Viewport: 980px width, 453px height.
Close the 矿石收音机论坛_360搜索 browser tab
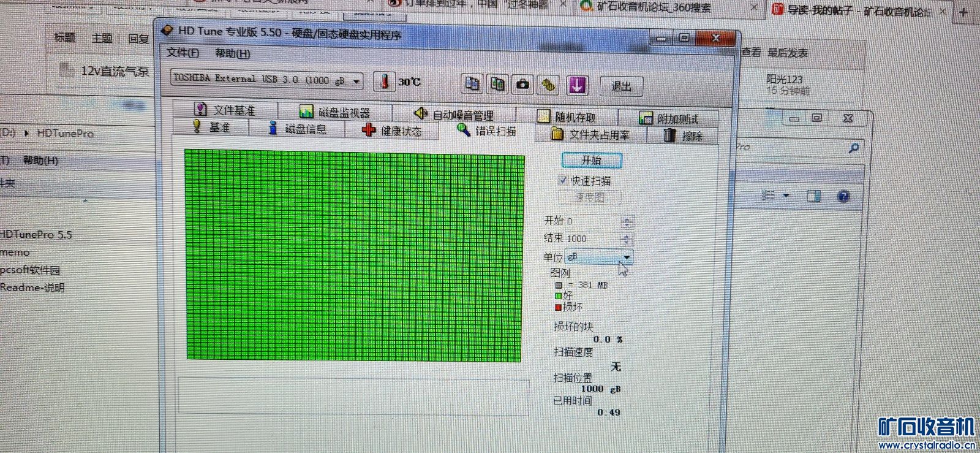[x=754, y=7]
